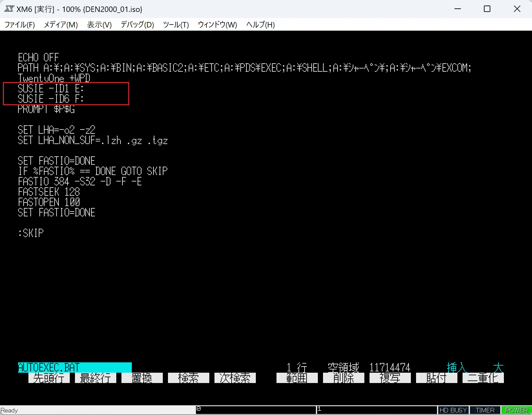This screenshot has height=415, width=532.
Task: Click the 削除 function key button
Action: point(344,378)
